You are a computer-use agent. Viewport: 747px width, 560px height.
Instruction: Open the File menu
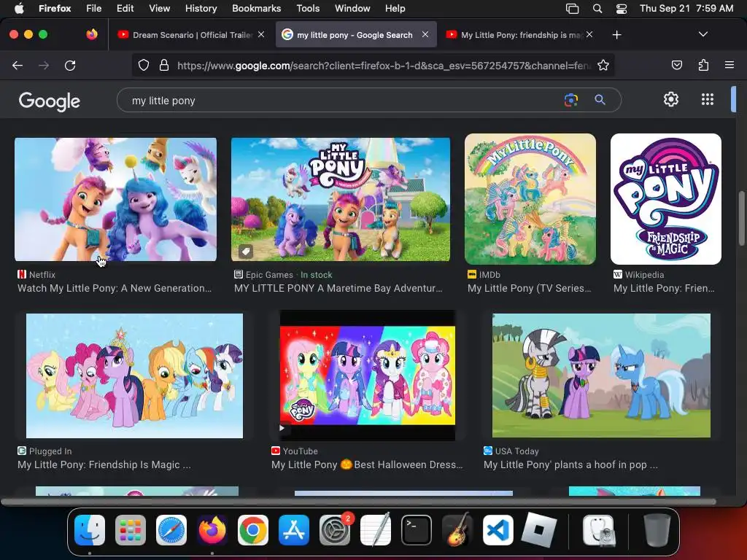pos(93,8)
